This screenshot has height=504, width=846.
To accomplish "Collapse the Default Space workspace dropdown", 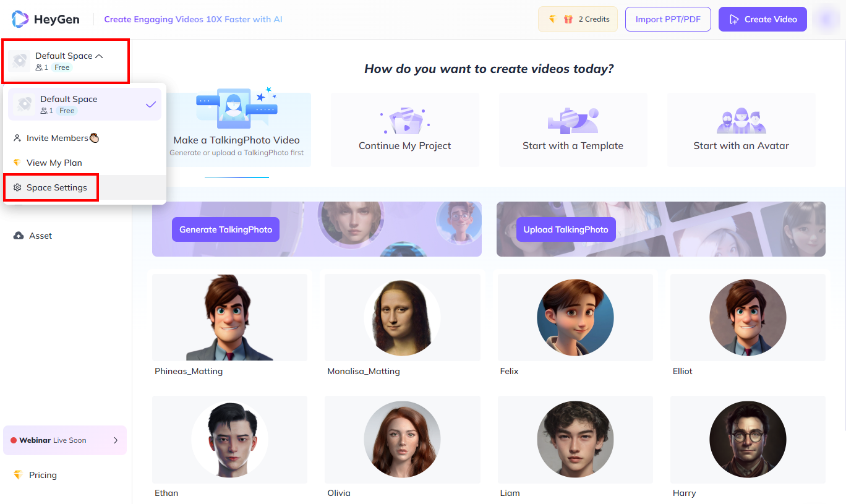I will pos(99,56).
